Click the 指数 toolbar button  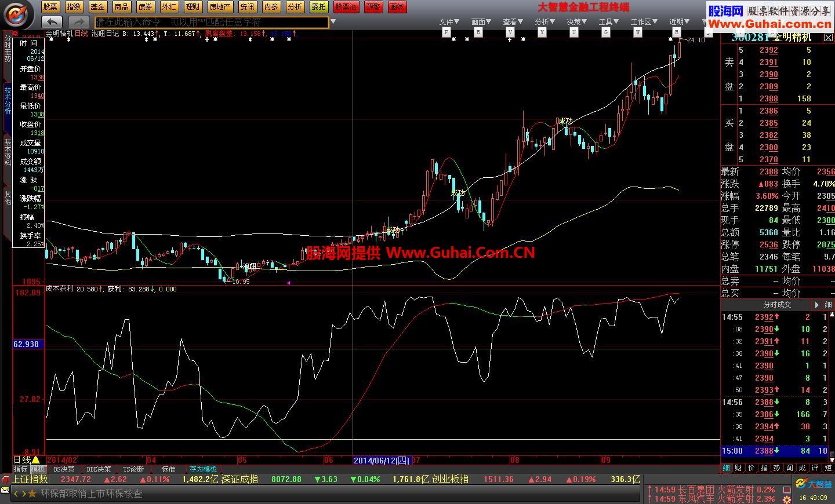[x=74, y=7]
